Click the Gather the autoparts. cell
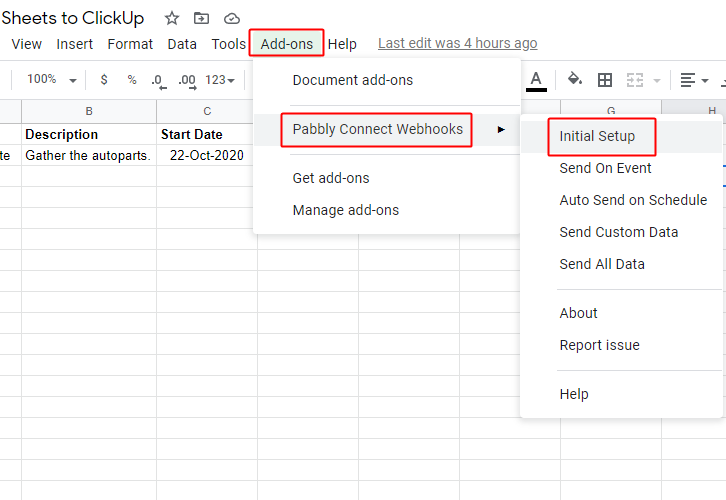Viewport: 726px width, 500px height. [x=89, y=155]
